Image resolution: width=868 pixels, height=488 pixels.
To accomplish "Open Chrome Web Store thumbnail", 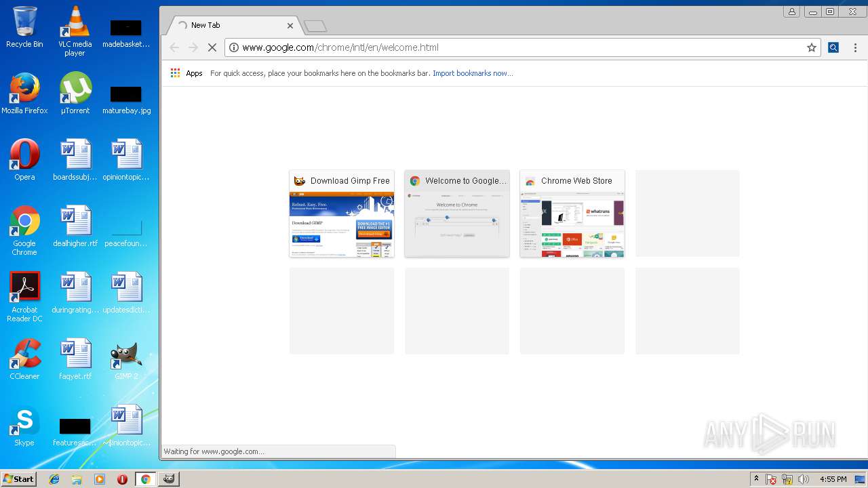I will [572, 213].
